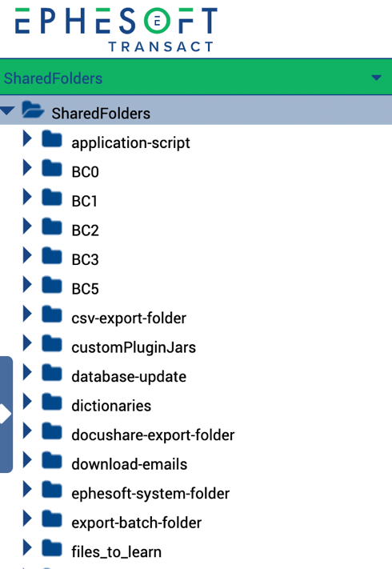Click the BC3 folder icon
392x569 pixels.
point(52,256)
